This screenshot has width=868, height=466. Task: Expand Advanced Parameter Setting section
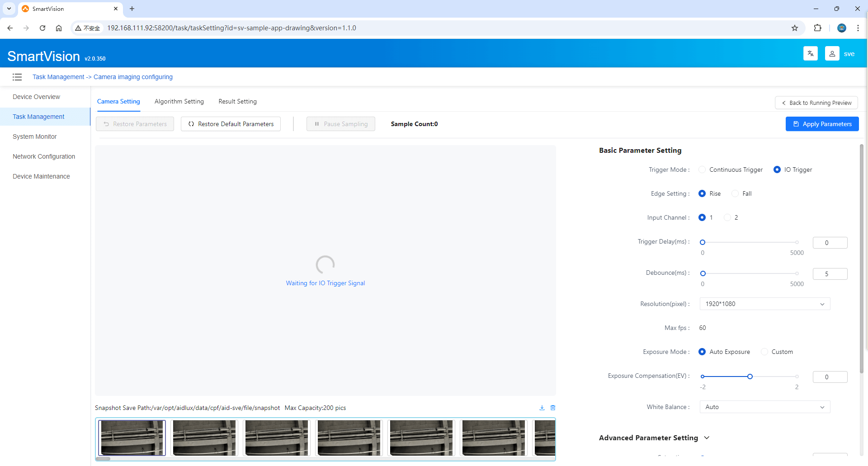pyautogui.click(x=707, y=438)
